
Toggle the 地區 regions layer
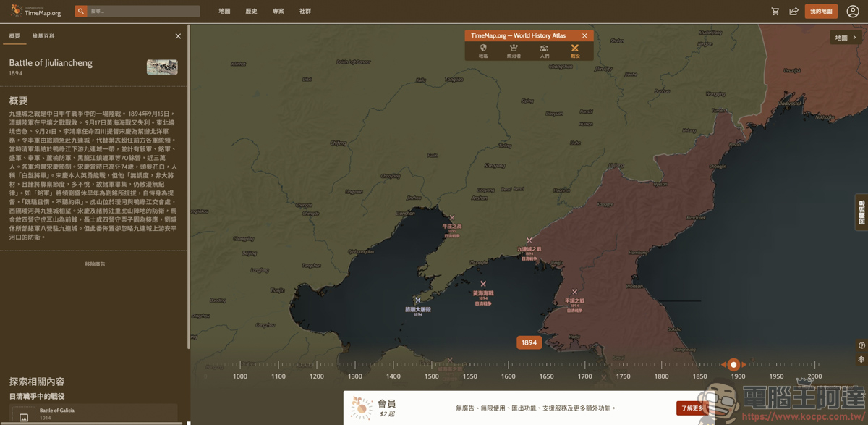483,51
